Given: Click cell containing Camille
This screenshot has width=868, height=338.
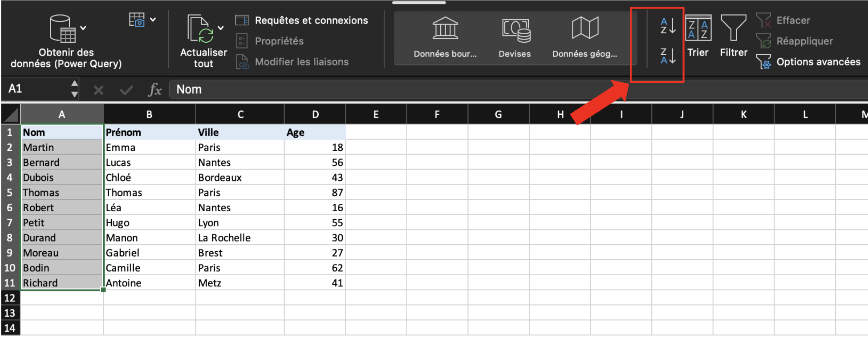Looking at the screenshot, I should [150, 268].
